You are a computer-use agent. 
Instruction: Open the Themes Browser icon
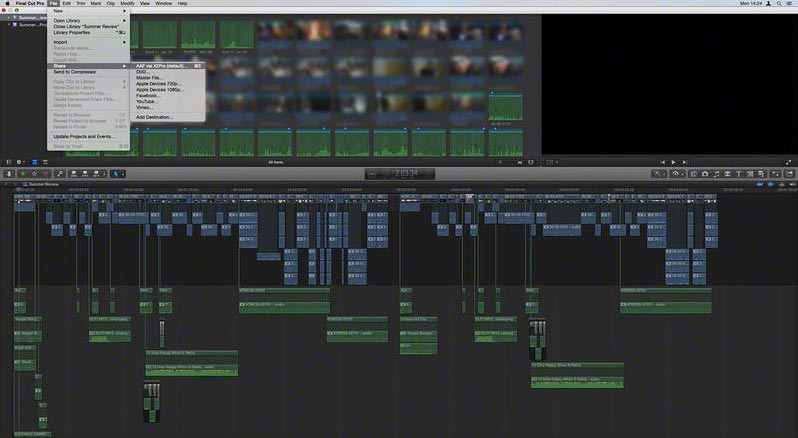click(x=761, y=174)
